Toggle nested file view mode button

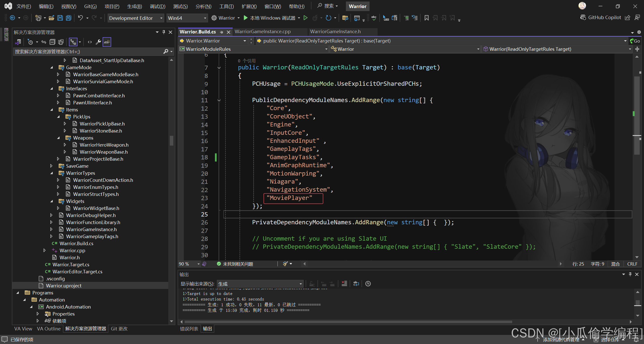click(x=73, y=42)
